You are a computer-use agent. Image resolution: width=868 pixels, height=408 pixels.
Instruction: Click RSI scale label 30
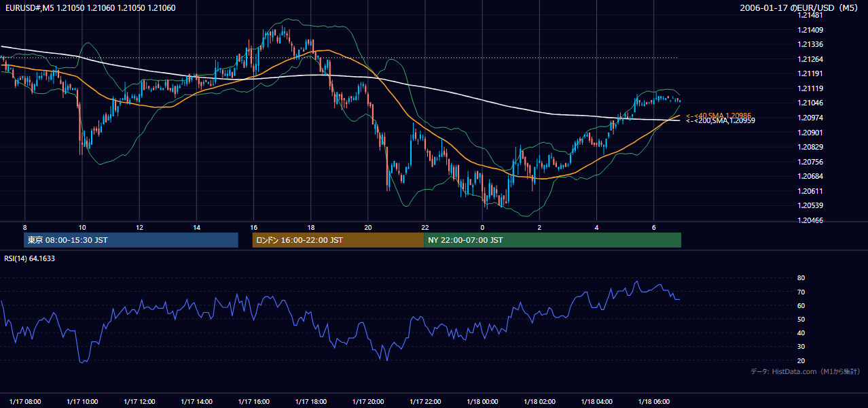(x=801, y=347)
